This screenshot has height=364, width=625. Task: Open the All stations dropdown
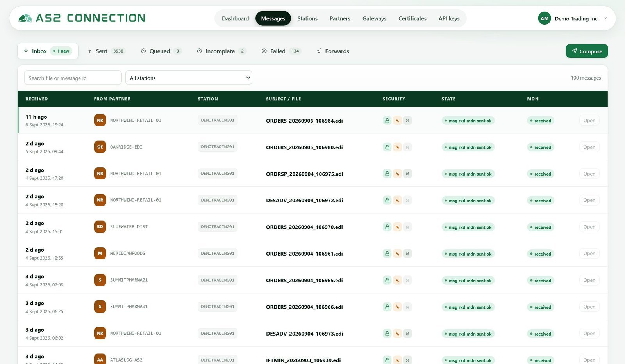pos(189,78)
